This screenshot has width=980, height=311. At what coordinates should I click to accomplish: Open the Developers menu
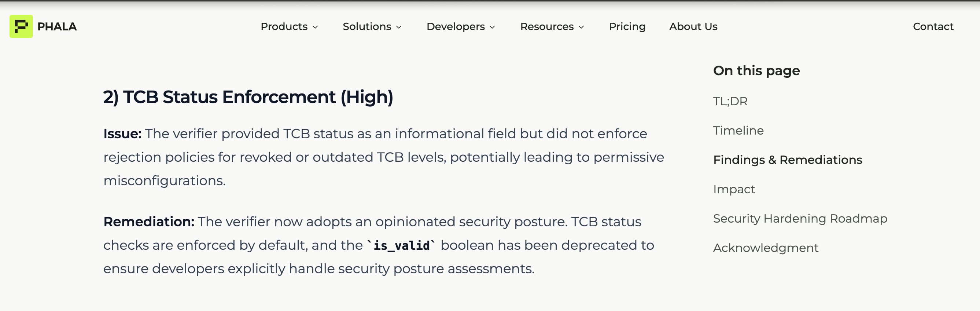pos(456,27)
